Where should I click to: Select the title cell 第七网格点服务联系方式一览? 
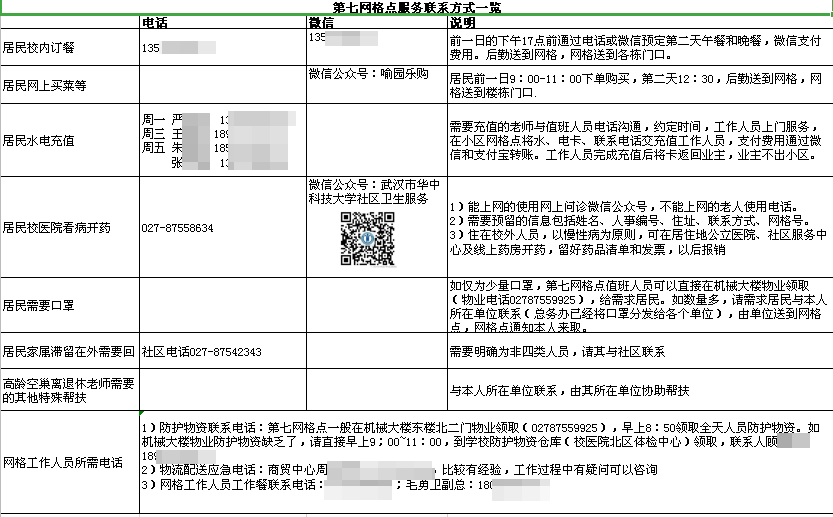coord(417,7)
